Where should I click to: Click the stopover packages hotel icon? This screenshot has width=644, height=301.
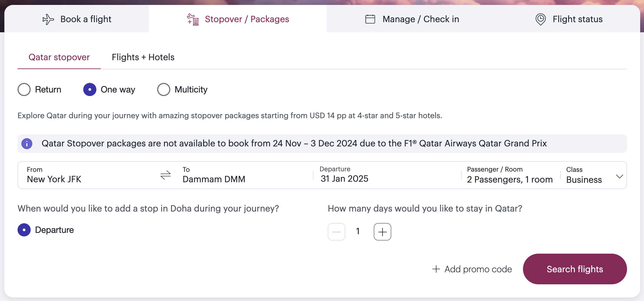tap(193, 19)
